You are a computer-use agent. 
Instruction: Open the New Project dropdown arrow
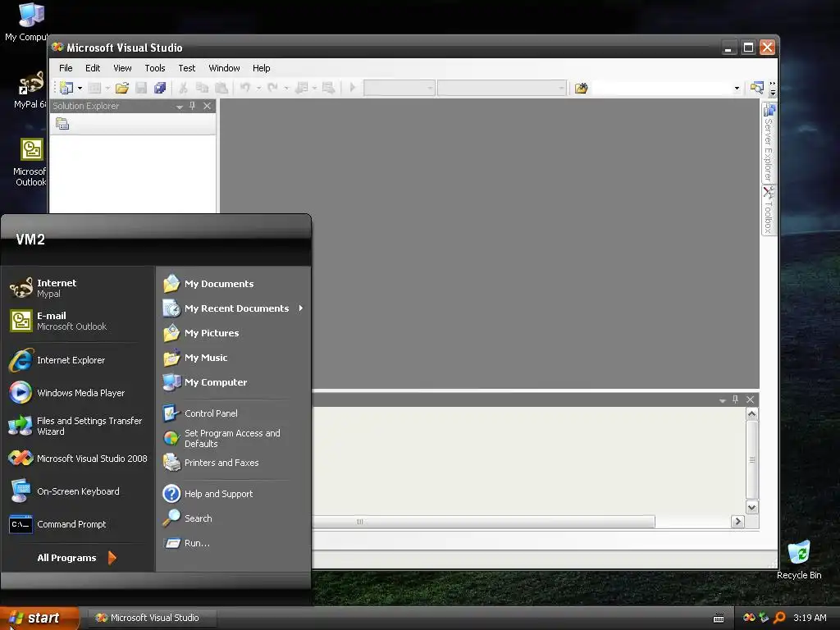80,88
